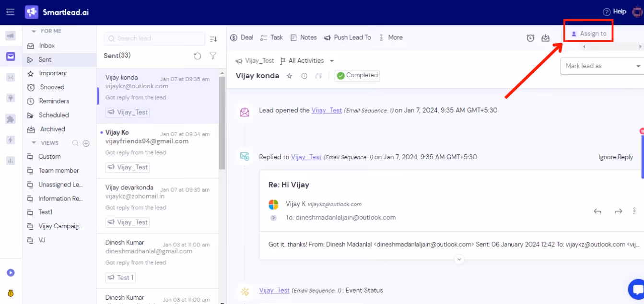Collapse the VIEWS section
The image size is (644, 304).
(x=34, y=143)
